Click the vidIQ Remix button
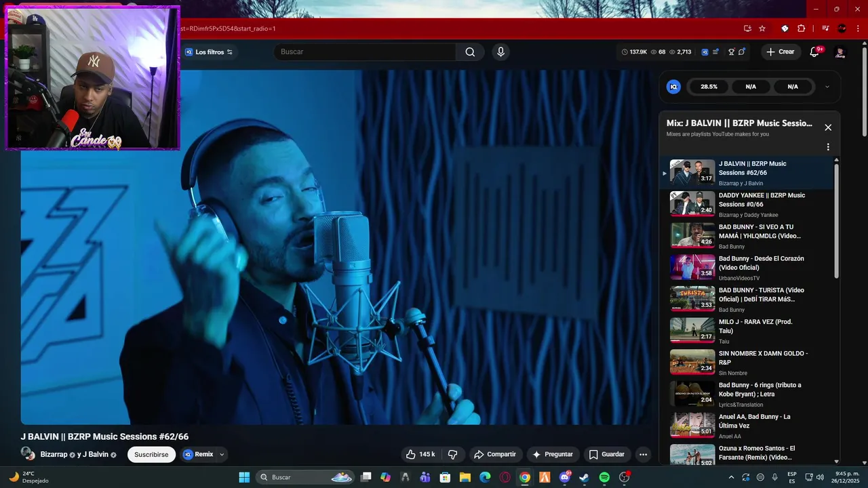 (x=198, y=455)
